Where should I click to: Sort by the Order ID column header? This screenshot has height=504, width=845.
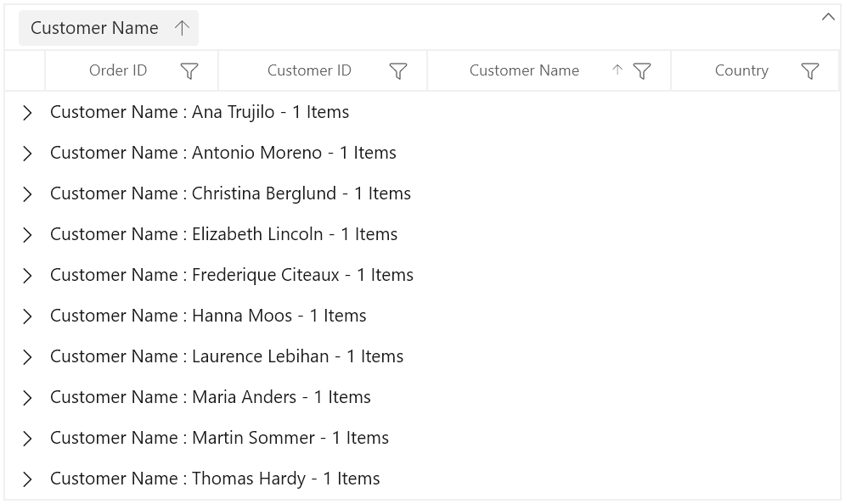pyautogui.click(x=118, y=70)
